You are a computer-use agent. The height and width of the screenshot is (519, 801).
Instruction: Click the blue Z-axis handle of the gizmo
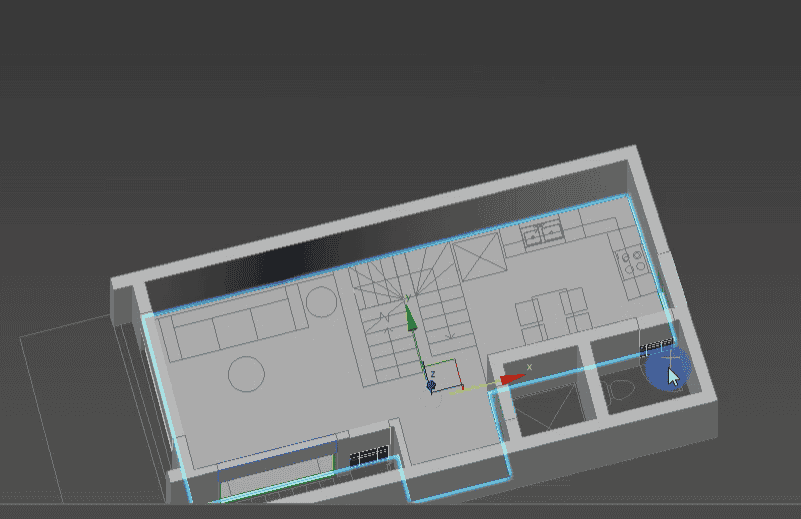431,385
